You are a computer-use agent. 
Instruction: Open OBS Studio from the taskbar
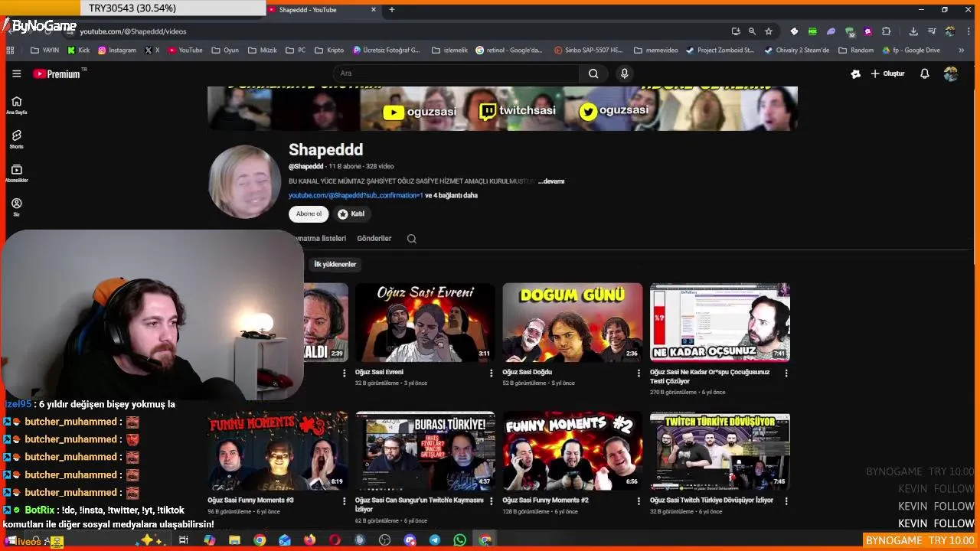point(384,540)
